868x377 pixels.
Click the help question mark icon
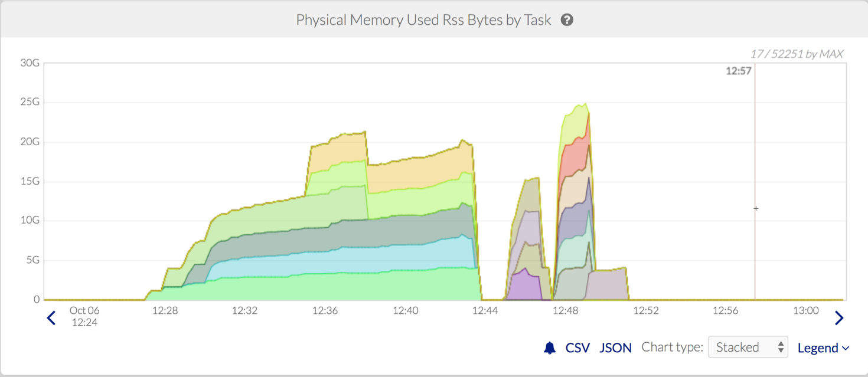567,20
